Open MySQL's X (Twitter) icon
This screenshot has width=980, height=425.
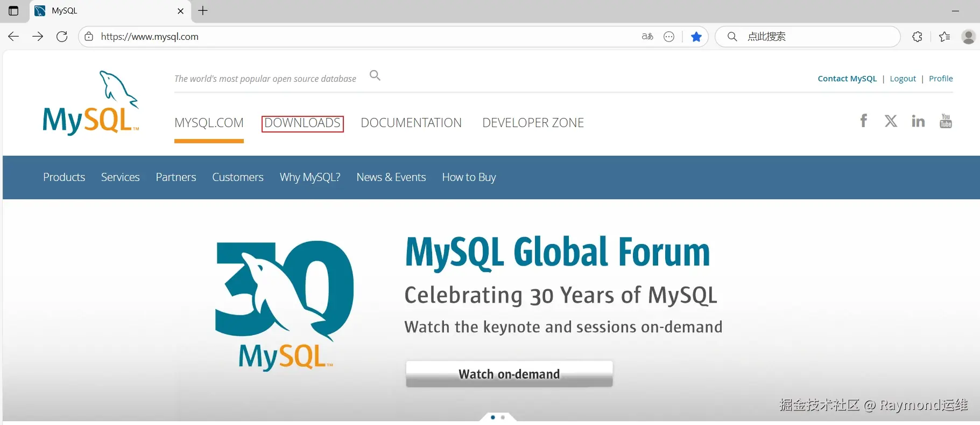(x=891, y=121)
